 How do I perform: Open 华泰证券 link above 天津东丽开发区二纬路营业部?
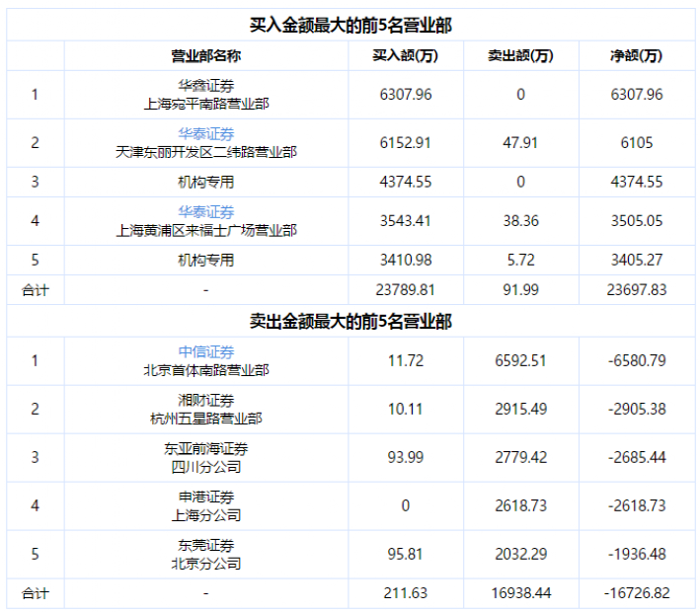pos(206,134)
